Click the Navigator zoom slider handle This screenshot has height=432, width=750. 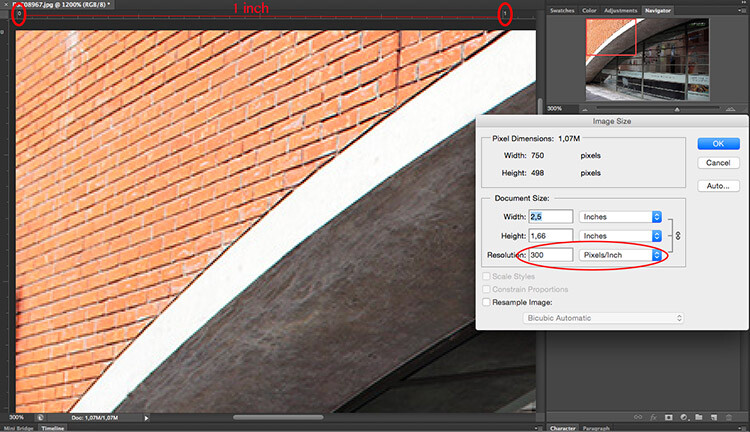[678, 108]
